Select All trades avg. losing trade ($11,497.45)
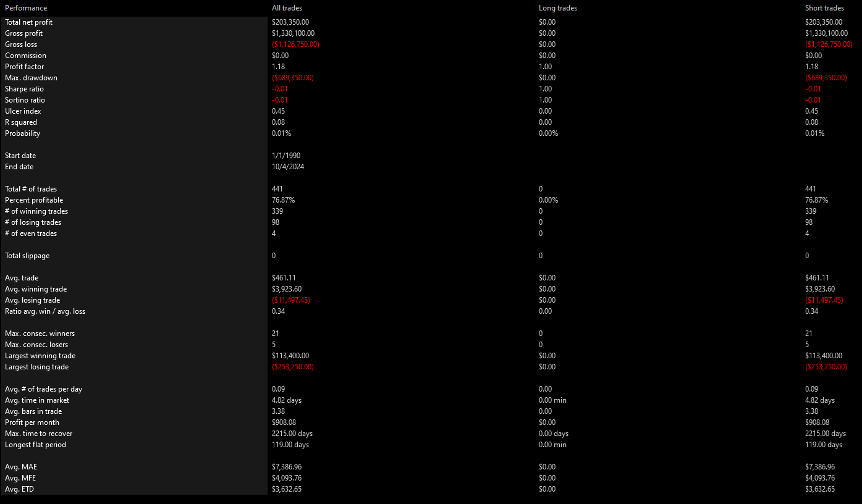The image size is (862, 504). click(292, 300)
